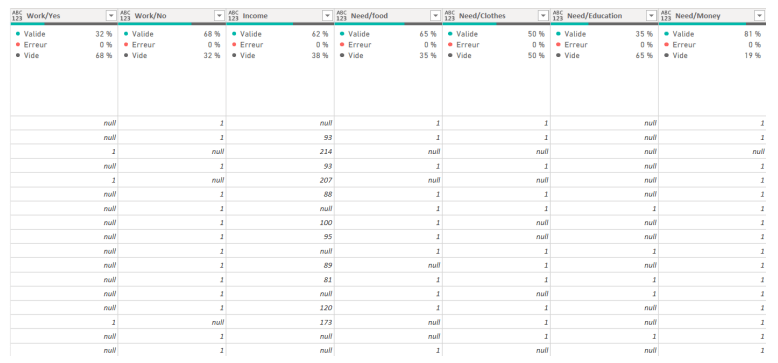Expand Need/Education column dropdown arrow
This screenshot has width=778, height=363.
(x=652, y=16)
